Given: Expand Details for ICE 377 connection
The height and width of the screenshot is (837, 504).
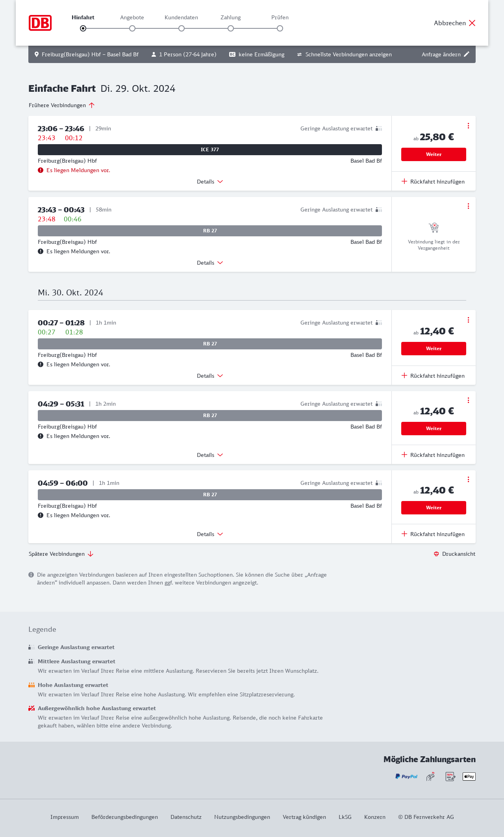Looking at the screenshot, I should (x=210, y=182).
